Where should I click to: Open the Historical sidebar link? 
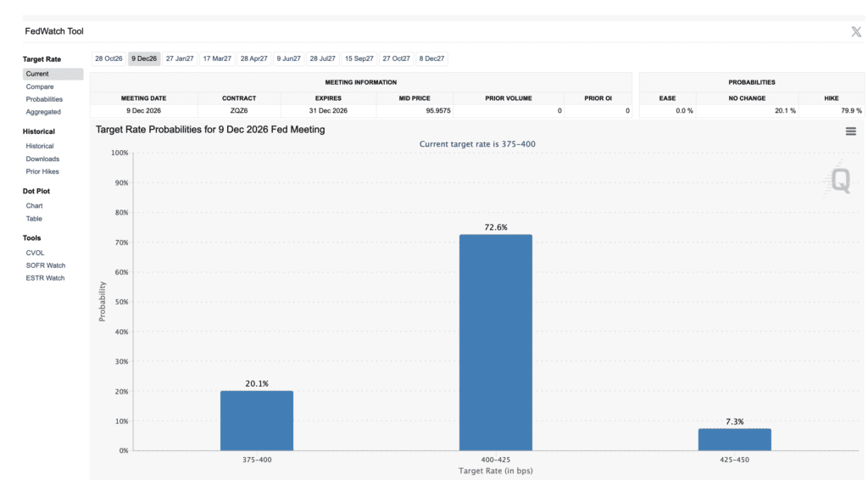(x=40, y=146)
